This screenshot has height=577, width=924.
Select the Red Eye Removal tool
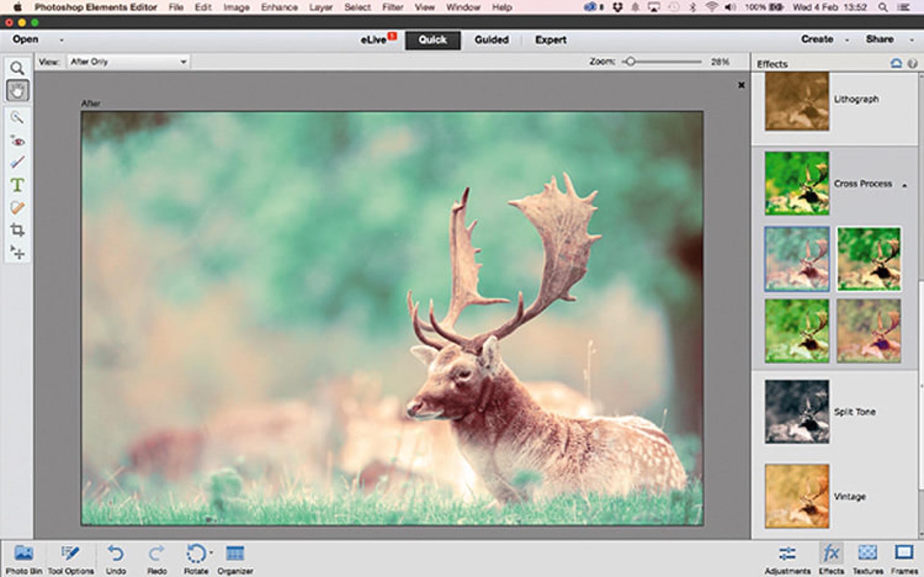(x=17, y=141)
